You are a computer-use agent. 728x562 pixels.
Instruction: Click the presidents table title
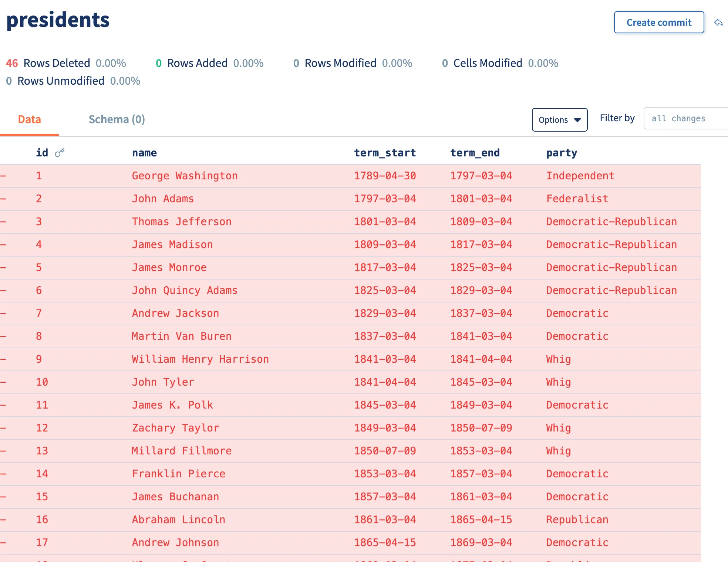(58, 20)
